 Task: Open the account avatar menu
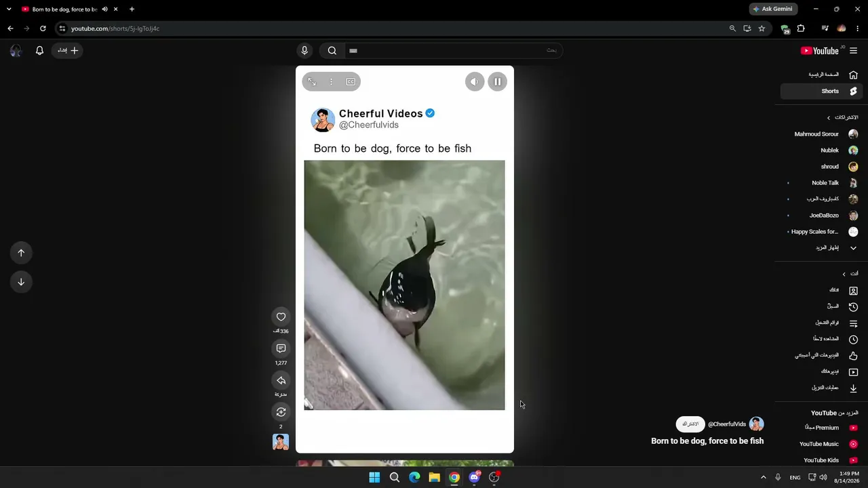(x=16, y=50)
